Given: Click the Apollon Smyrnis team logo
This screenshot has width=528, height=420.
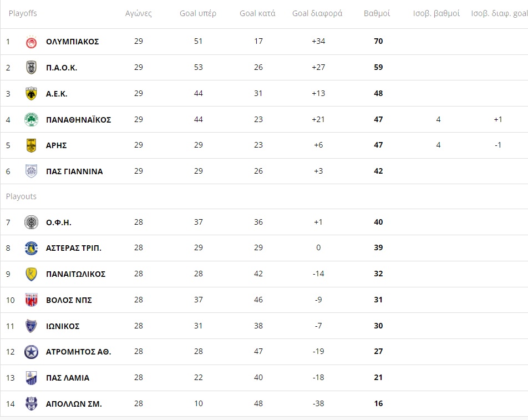Looking at the screenshot, I should coord(31,403).
